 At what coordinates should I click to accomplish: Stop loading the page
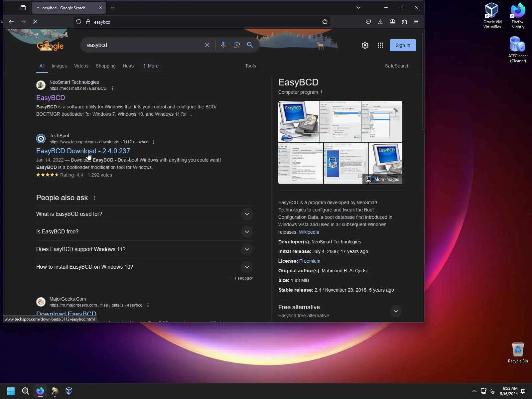[35, 22]
